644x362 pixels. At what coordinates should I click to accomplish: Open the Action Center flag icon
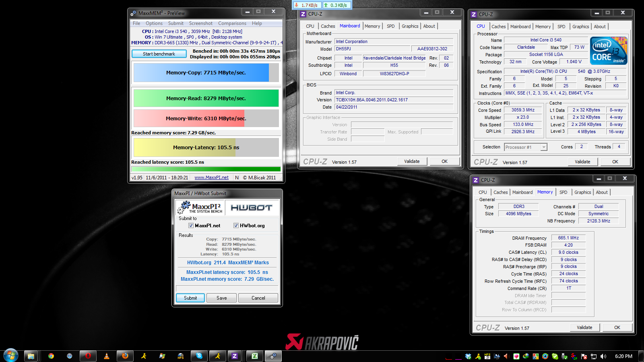pos(584,356)
